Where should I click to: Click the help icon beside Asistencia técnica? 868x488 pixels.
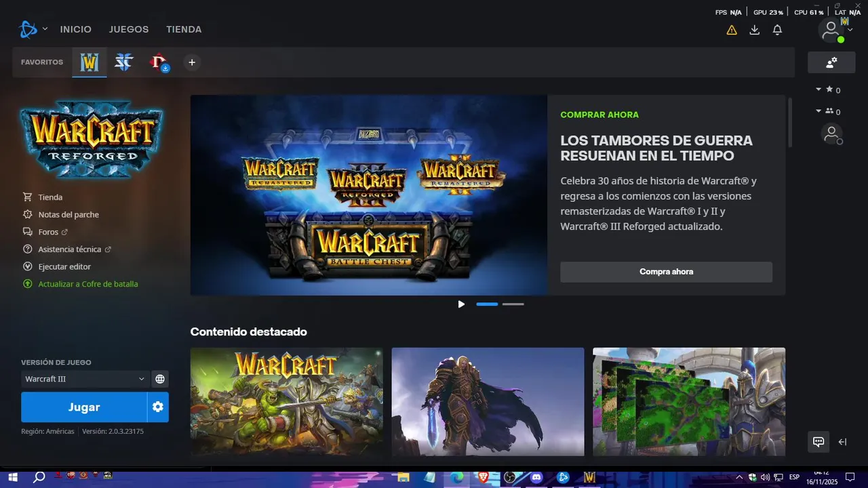tap(28, 249)
